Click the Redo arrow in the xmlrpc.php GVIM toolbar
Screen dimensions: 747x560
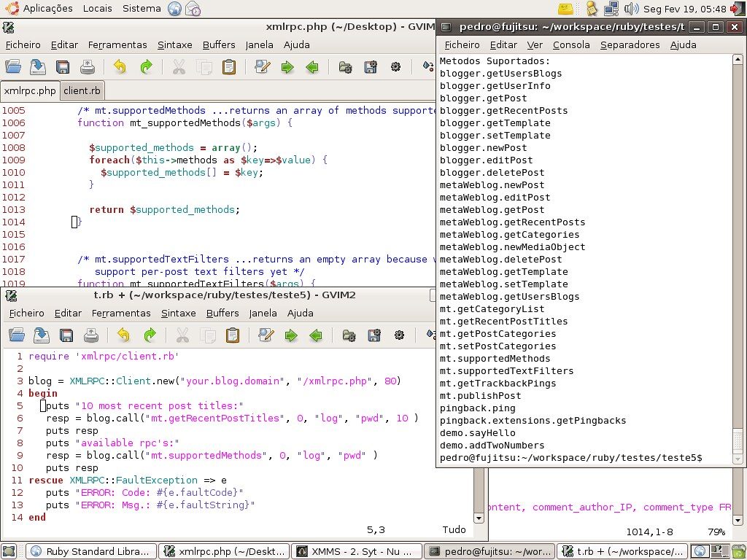pos(146,66)
